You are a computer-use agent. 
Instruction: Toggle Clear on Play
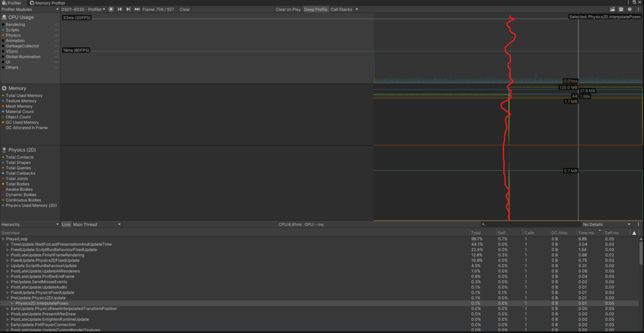[x=288, y=9]
